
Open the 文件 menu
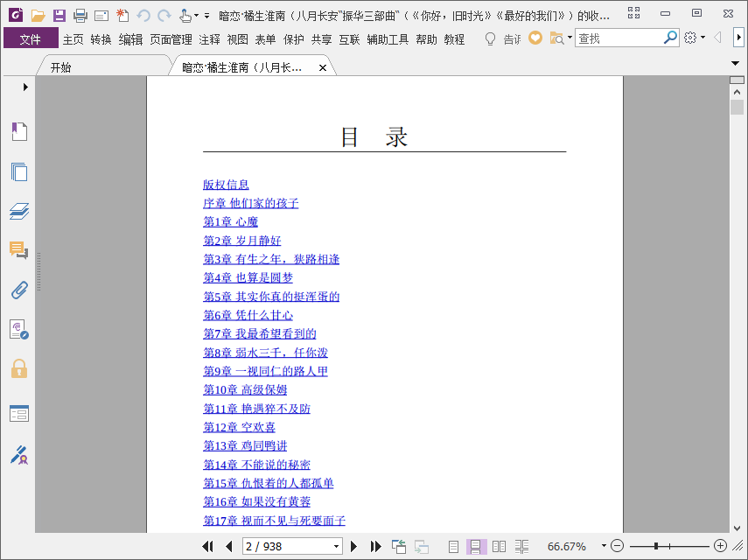click(x=31, y=38)
